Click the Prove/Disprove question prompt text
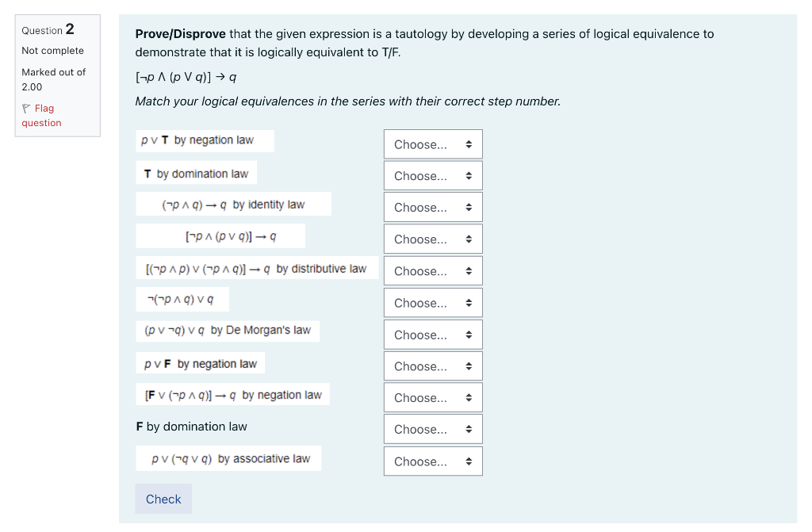This screenshot has height=532, width=812. (x=424, y=43)
